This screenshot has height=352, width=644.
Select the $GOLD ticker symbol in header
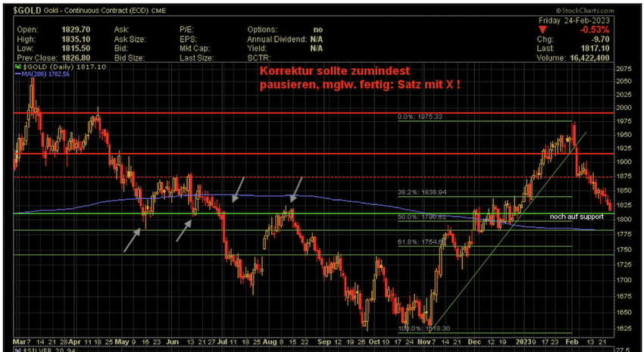click(27, 11)
